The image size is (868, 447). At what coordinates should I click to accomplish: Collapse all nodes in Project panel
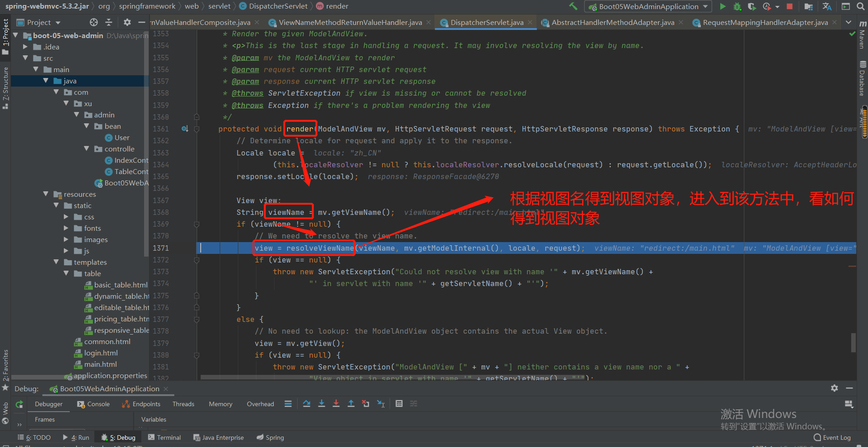coord(109,22)
